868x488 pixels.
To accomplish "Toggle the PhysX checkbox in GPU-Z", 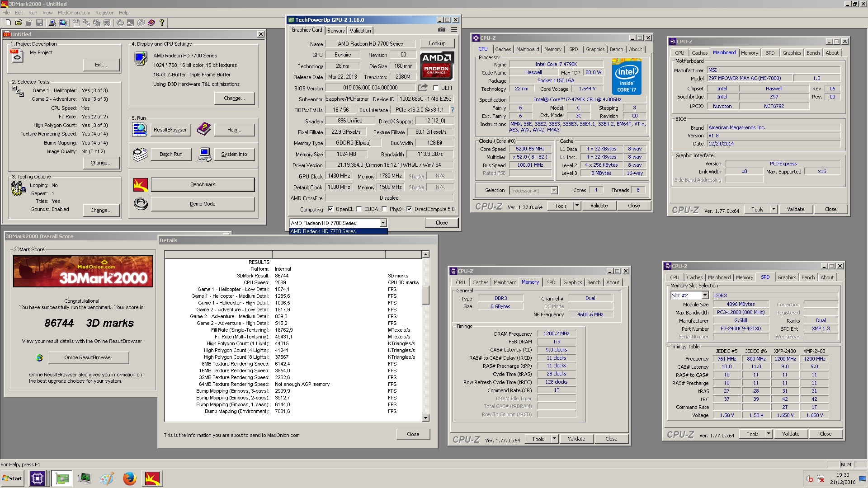I will click(x=384, y=209).
